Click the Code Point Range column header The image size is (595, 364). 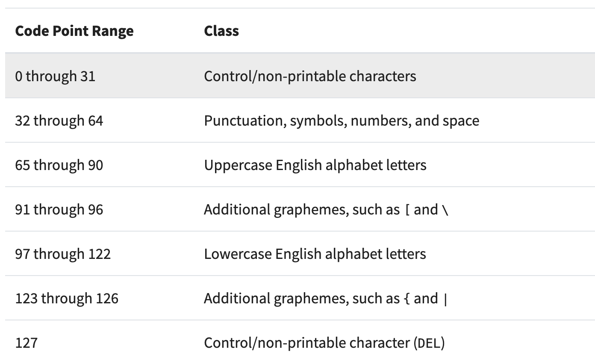74,31
